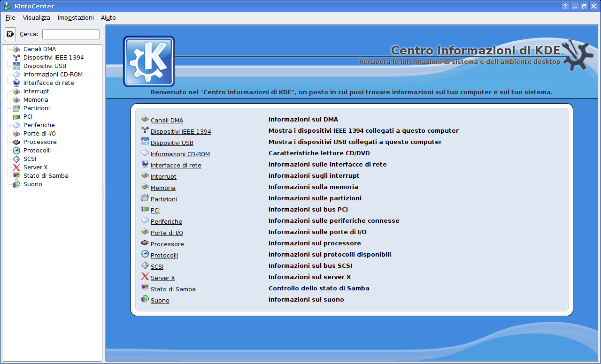Click the text "Controllo dello stato di Samba"
The height and width of the screenshot is (364, 601).
pyautogui.click(x=319, y=288)
